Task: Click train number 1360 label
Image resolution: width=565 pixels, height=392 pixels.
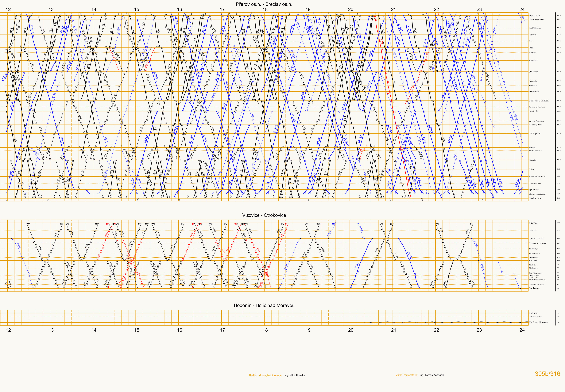Action: [x=56, y=23]
